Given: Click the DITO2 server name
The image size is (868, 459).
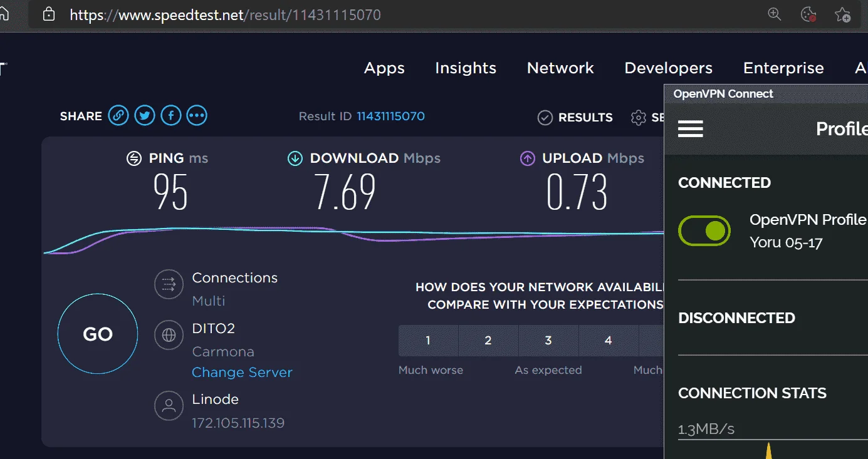Looking at the screenshot, I should (213, 328).
